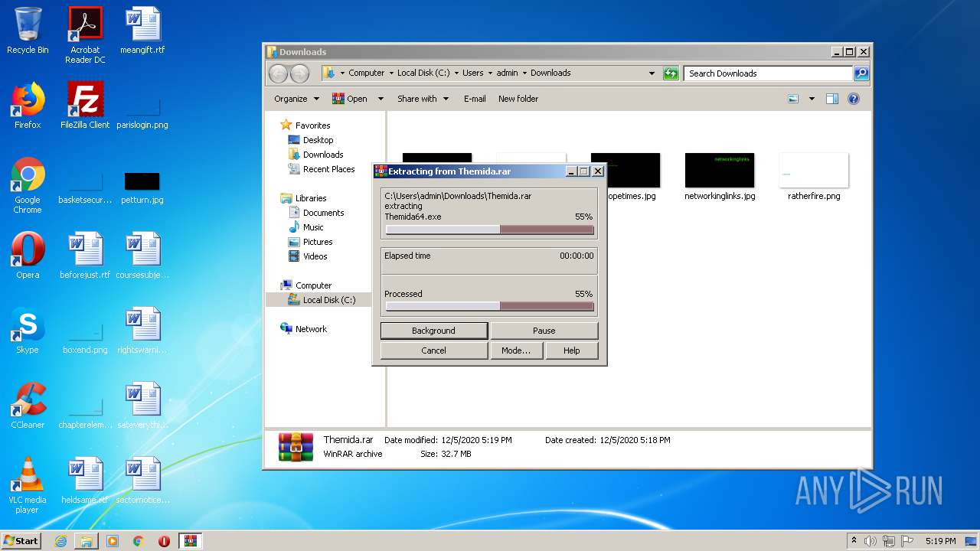Click the Open toolbar button
The image size is (980, 551).
point(350,99)
